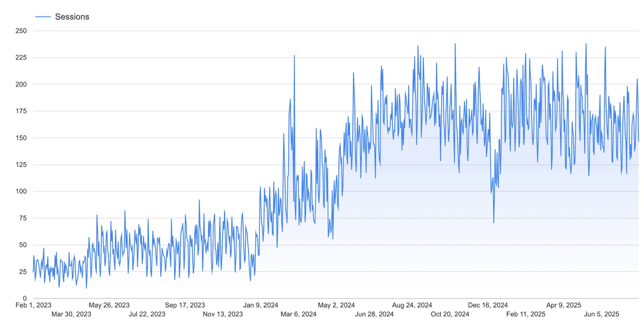Click the Nov 13, 2023 date label

(223, 314)
